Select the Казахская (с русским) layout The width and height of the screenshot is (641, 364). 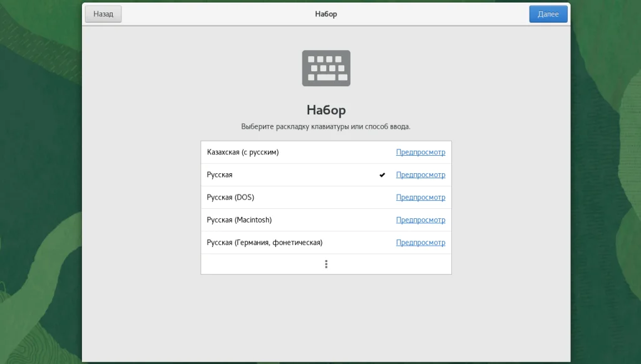pos(243,152)
